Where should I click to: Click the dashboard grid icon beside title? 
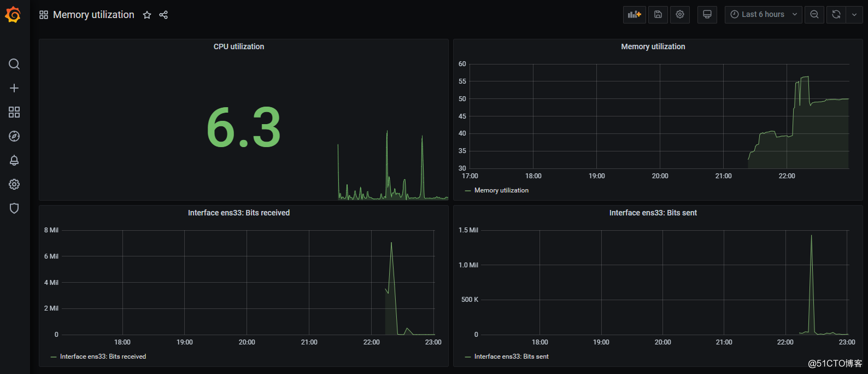44,15
